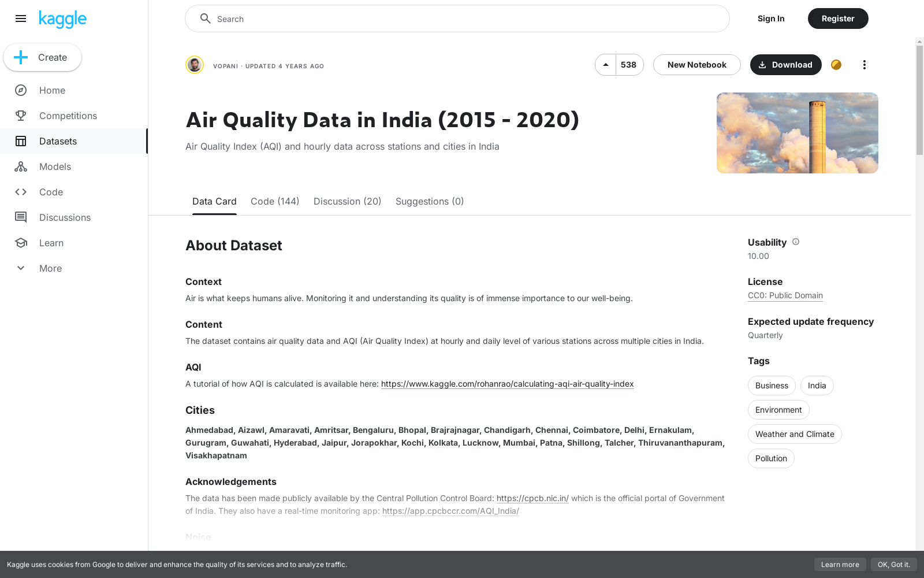The image size is (924, 578).
Task: Dismiss cookies with OK, Got it
Action: [x=893, y=565]
